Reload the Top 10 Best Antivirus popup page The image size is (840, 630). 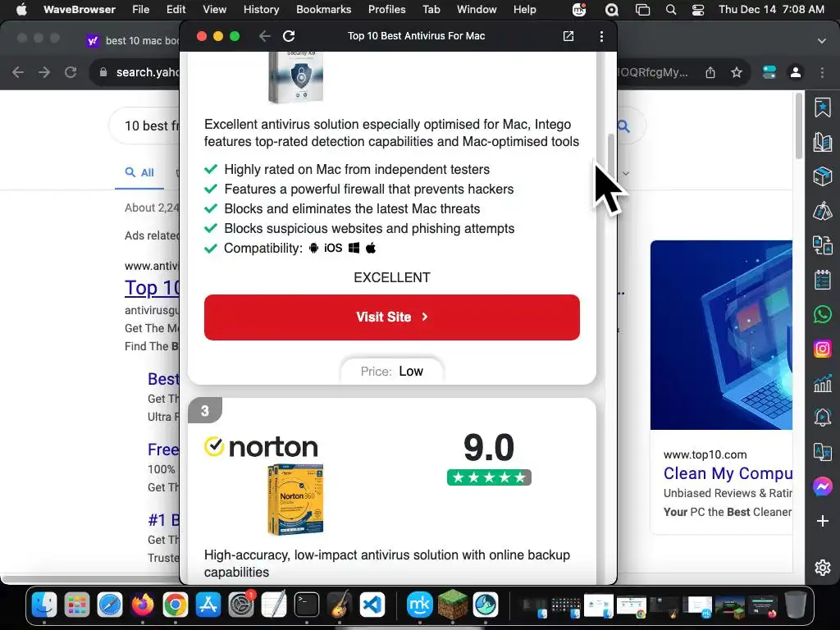289,36
